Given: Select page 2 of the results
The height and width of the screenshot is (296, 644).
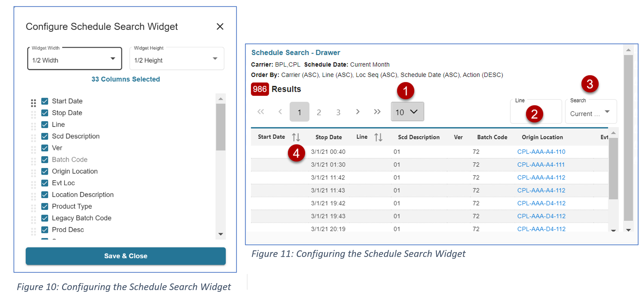Looking at the screenshot, I should tap(319, 112).
